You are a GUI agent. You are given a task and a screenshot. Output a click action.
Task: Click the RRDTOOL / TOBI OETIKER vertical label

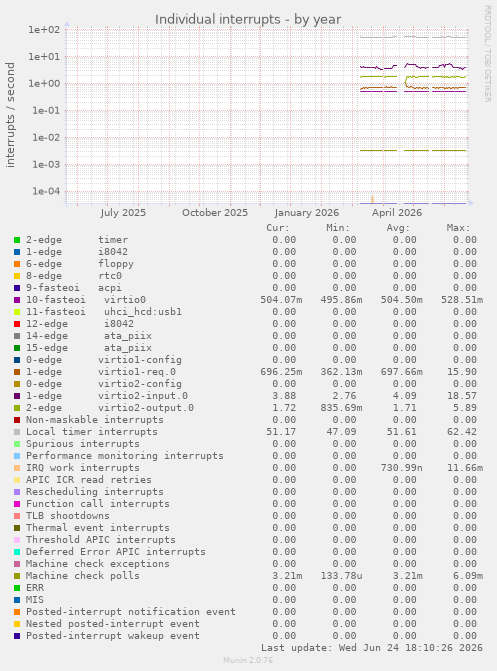tap(488, 53)
